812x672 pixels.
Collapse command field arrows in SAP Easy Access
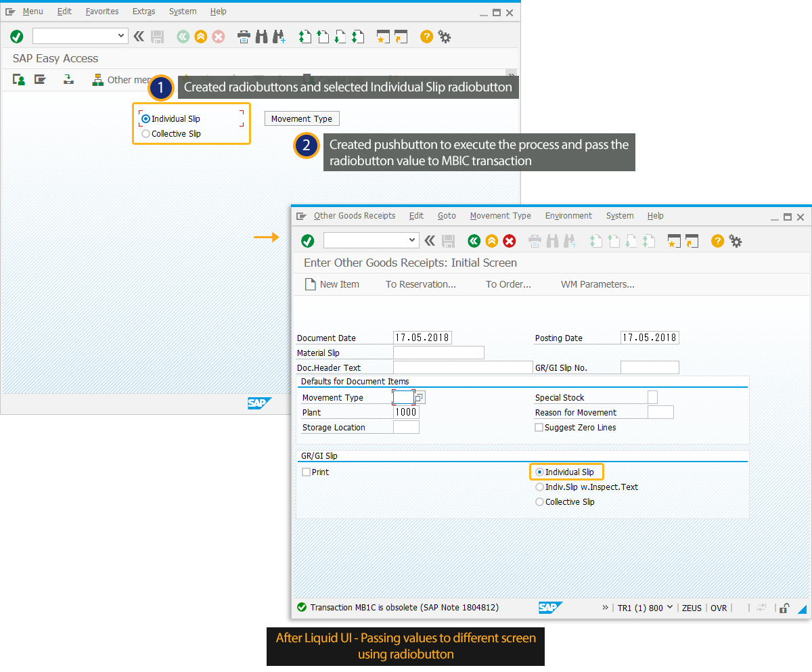pos(139,37)
